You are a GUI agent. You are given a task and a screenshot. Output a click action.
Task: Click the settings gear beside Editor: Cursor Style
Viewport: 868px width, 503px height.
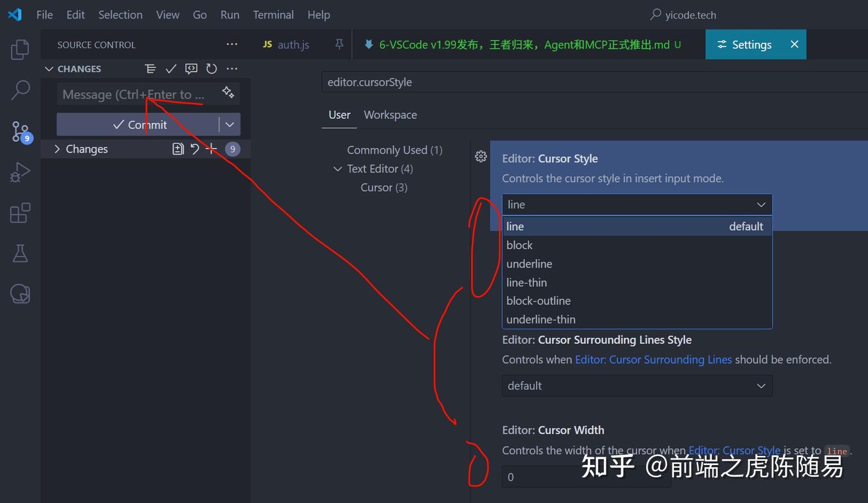[480, 156]
